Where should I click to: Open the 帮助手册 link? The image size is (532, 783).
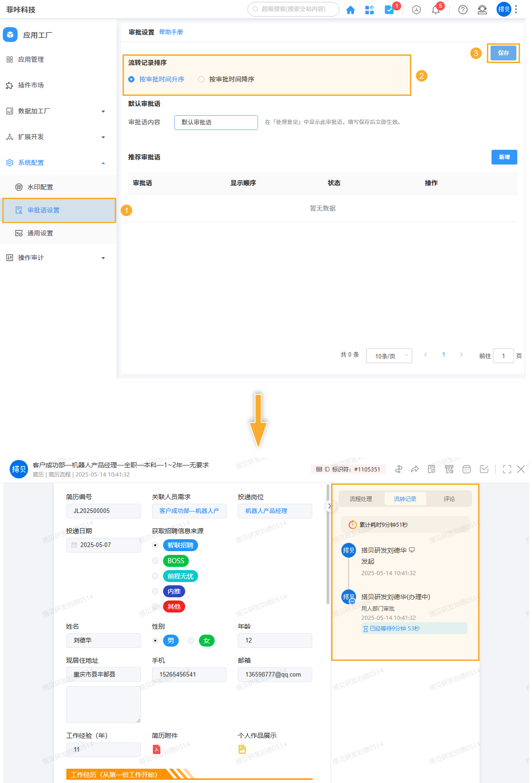point(171,32)
